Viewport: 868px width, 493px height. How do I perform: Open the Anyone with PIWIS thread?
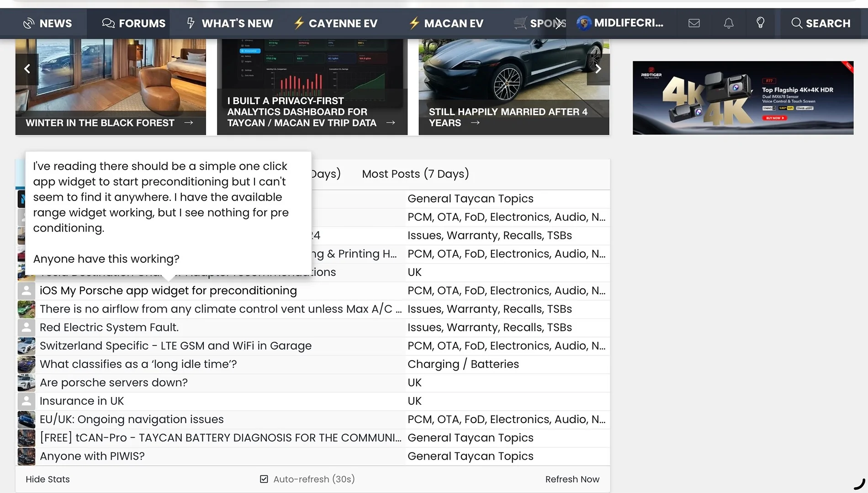pyautogui.click(x=92, y=456)
